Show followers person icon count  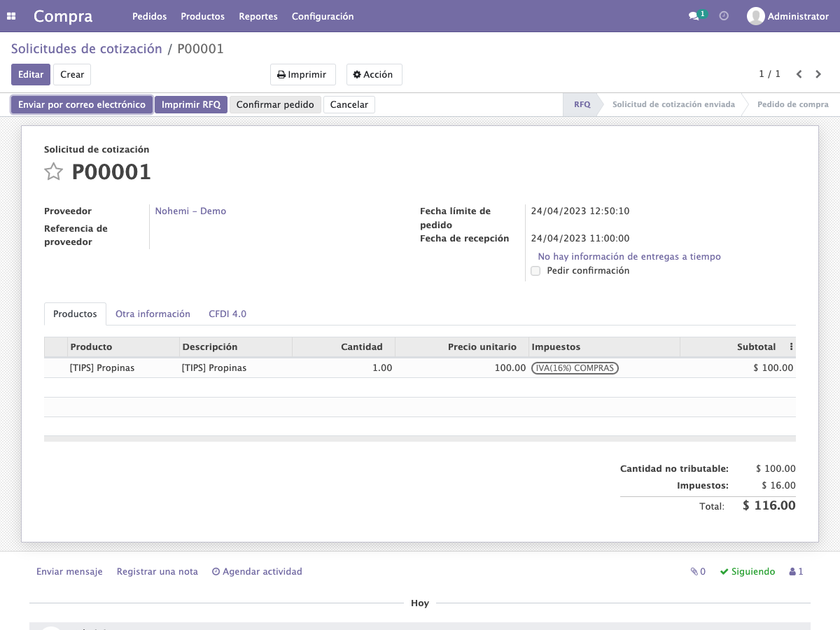(x=796, y=572)
